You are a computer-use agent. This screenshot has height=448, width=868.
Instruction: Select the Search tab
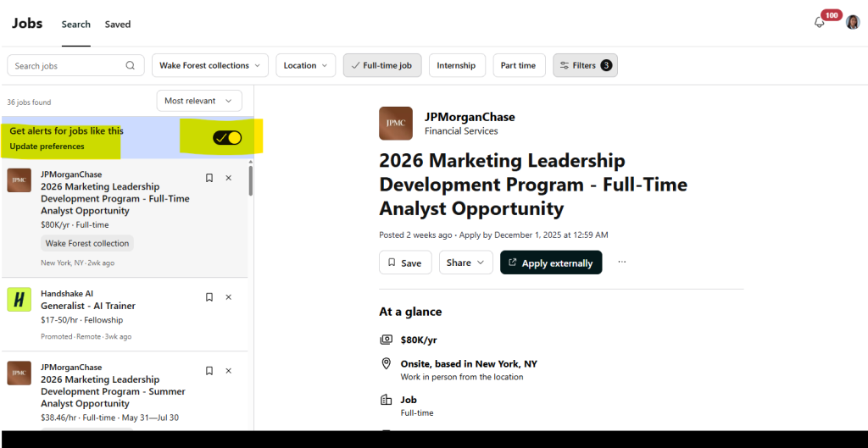pyautogui.click(x=75, y=25)
